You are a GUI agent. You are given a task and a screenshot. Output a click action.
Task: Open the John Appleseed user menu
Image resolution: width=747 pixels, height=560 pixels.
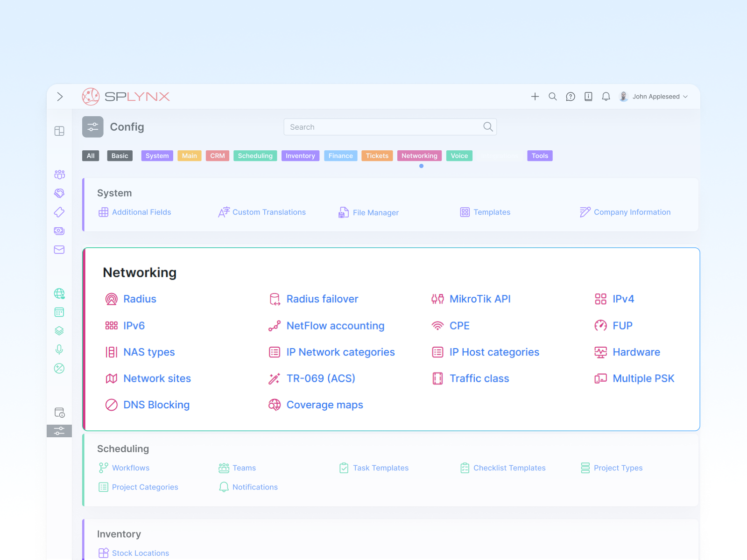click(x=654, y=97)
